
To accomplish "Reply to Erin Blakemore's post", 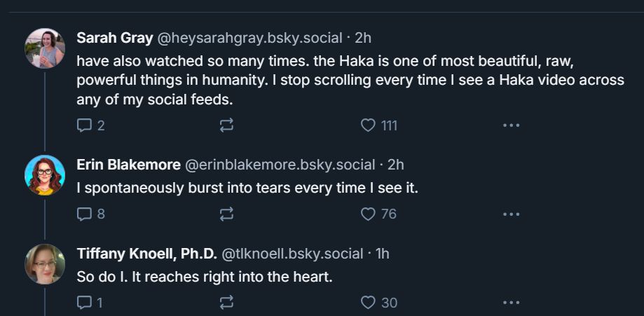I will click(x=85, y=214).
